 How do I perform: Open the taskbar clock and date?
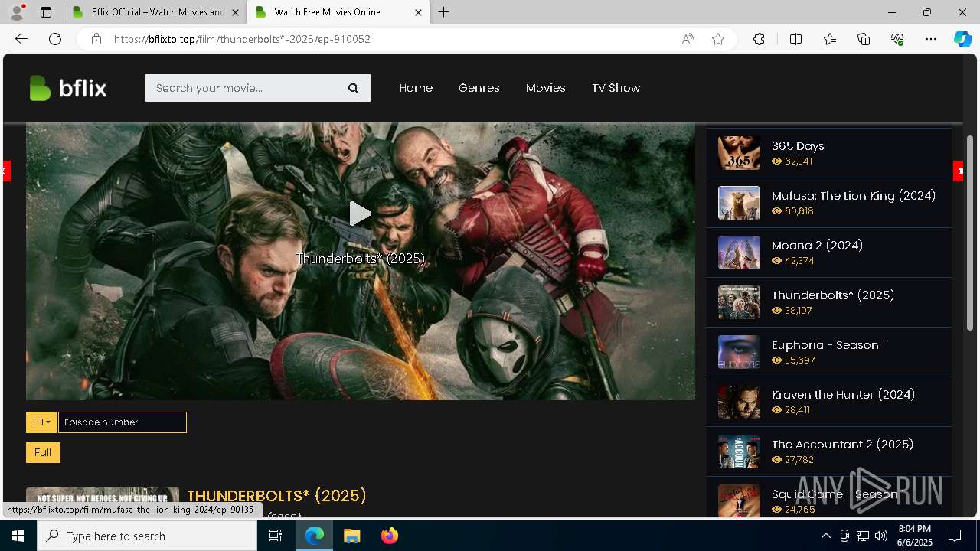tap(915, 536)
